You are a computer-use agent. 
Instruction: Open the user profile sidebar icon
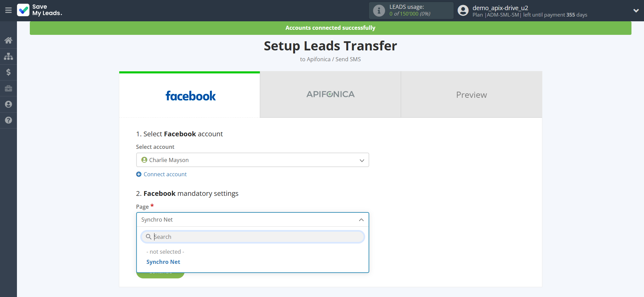[8, 104]
